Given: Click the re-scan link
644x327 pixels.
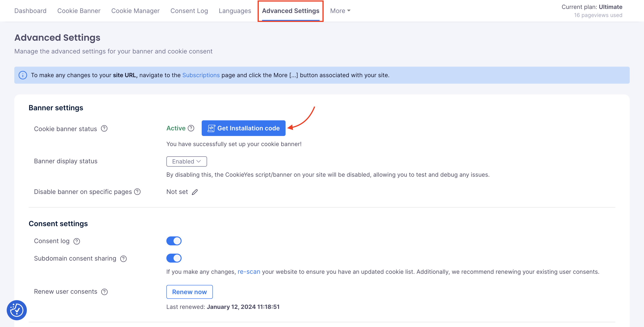Looking at the screenshot, I should pyautogui.click(x=249, y=272).
